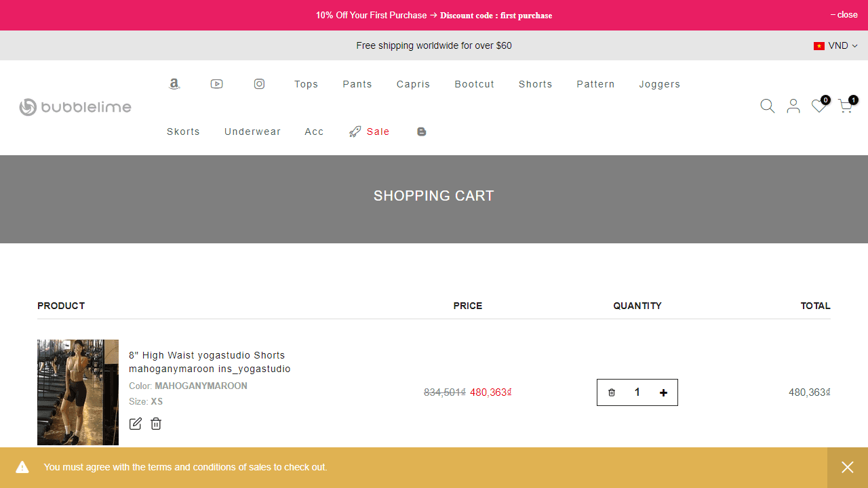The width and height of the screenshot is (868, 488).
Task: Open the shopping cart icon
Action: pos(846,105)
